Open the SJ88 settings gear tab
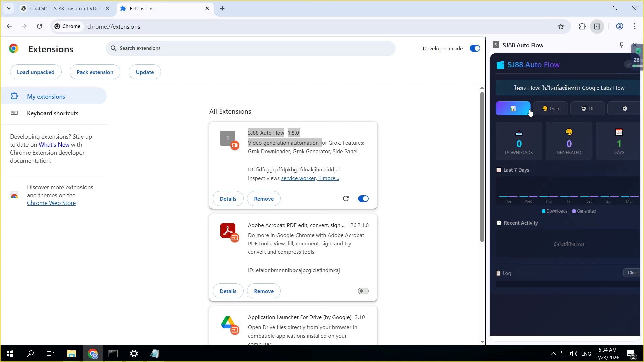 (x=624, y=109)
